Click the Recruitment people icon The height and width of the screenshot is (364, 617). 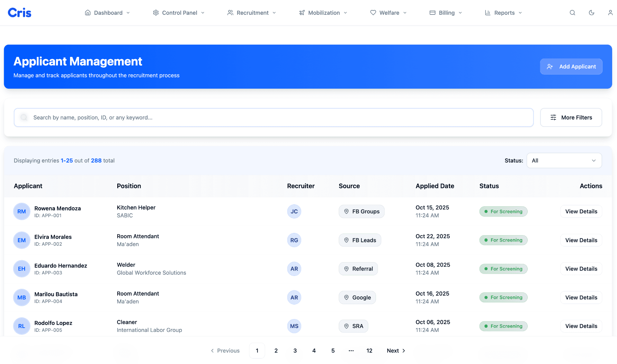(230, 13)
